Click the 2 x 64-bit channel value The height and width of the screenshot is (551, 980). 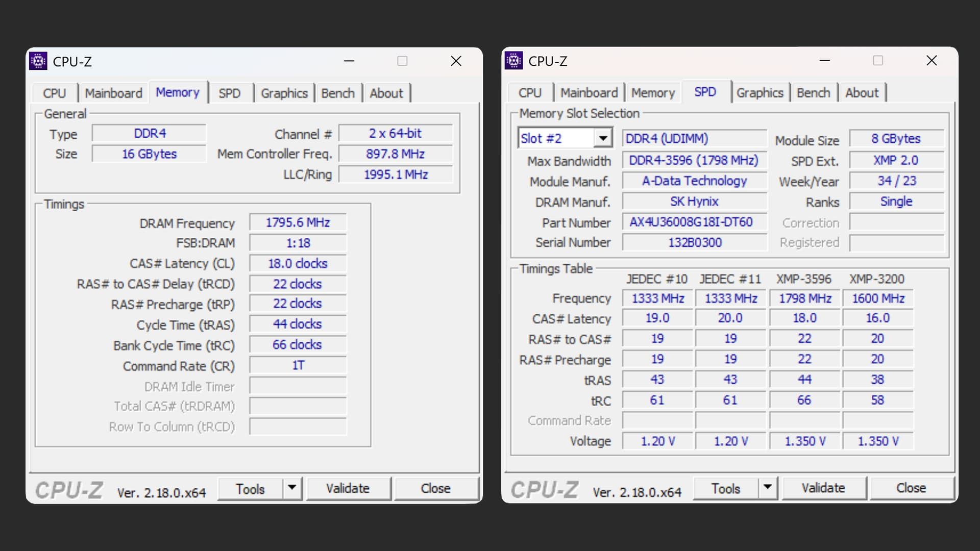pos(396,134)
